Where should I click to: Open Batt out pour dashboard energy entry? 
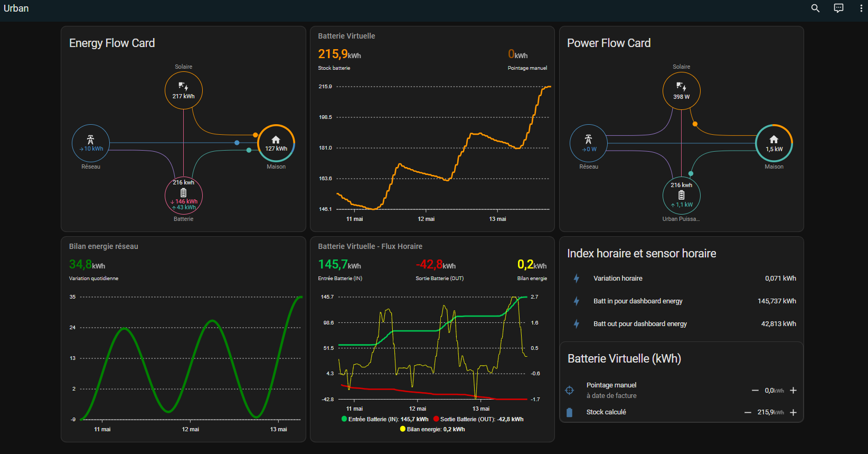point(640,324)
